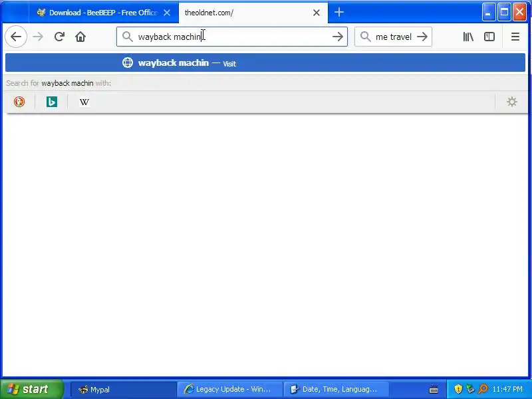Image resolution: width=532 pixels, height=399 pixels.
Task: Click the on-screen keyboard tray icon
Action: click(x=434, y=390)
